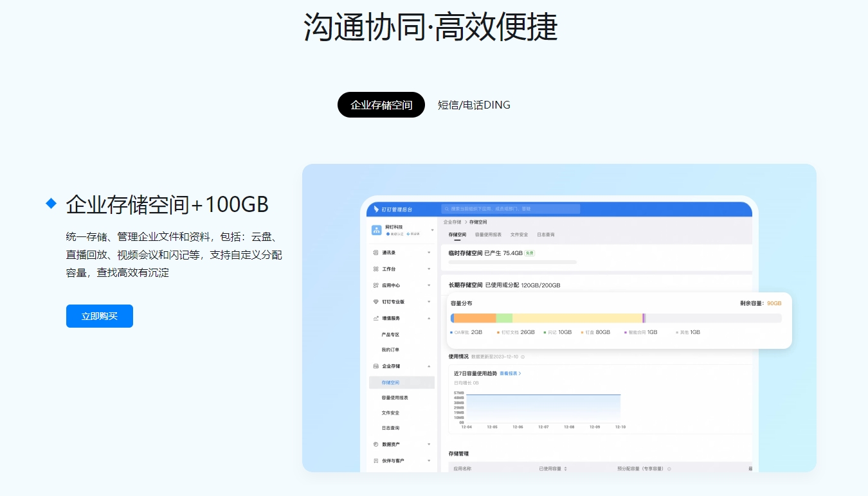Viewport: 868px width, 496px height.
Task: Click the 增值服务 trend chart icon
Action: (x=375, y=318)
